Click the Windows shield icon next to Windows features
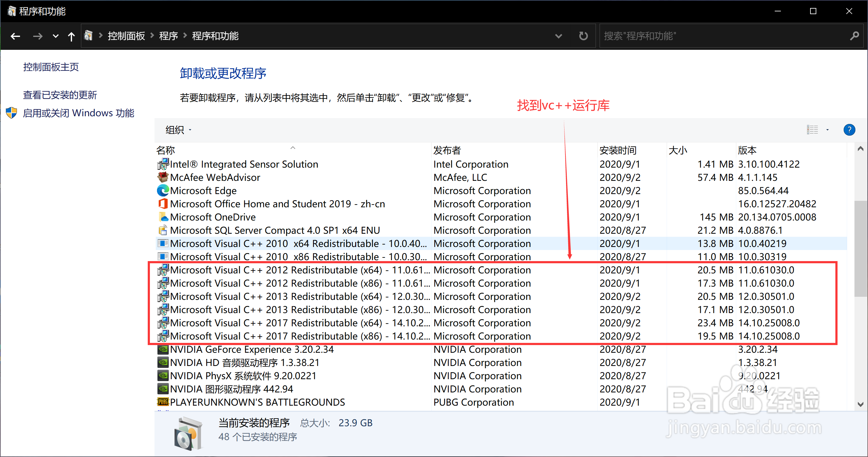Screen dimensions: 868x457 (x=11, y=113)
